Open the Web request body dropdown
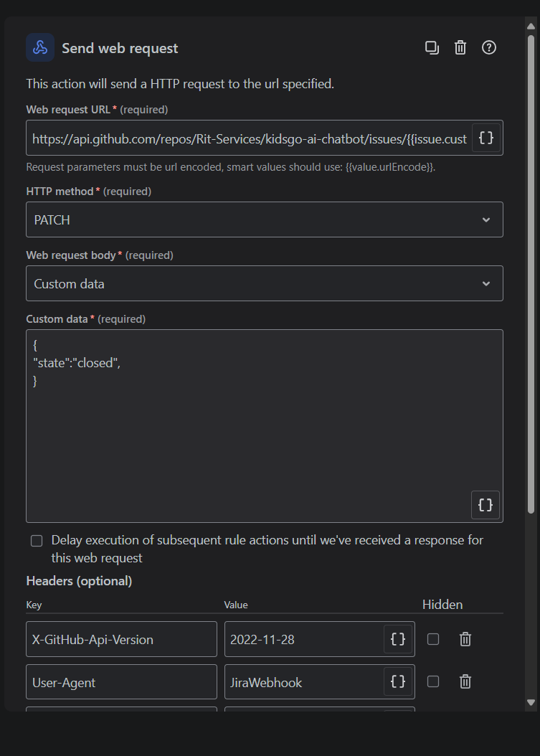Screen dimensions: 540x756 pos(264,283)
